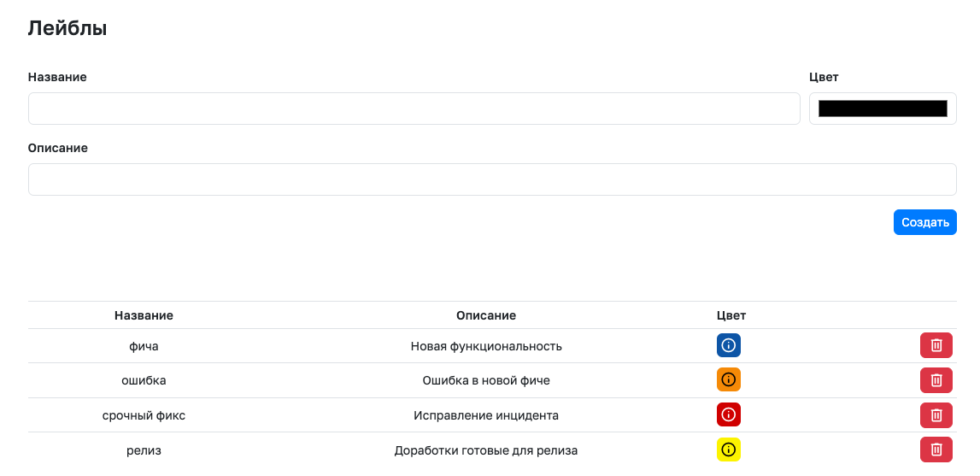This screenshot has width=980, height=476.
Task: Delete the фича label with trash icon
Action: 936,345
